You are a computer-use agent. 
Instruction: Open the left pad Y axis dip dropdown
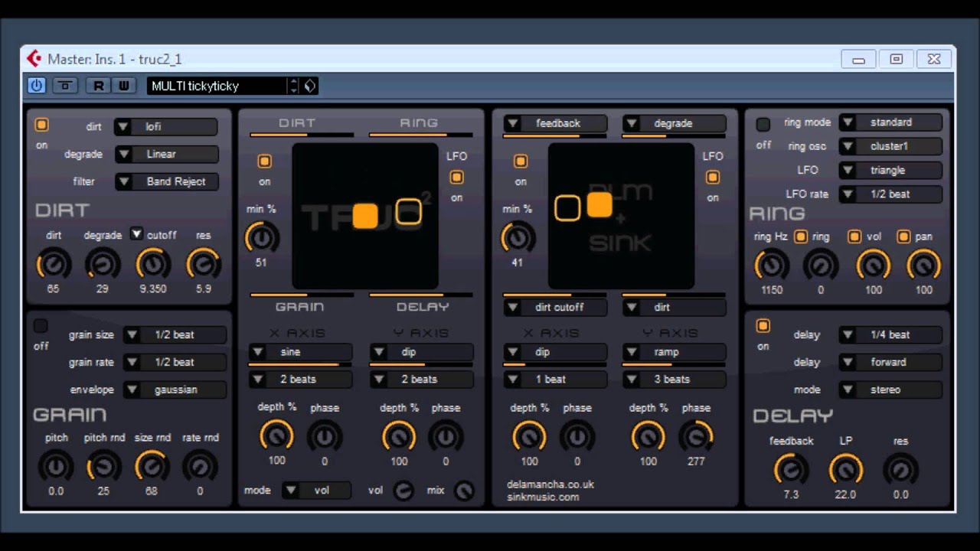pyautogui.click(x=421, y=353)
